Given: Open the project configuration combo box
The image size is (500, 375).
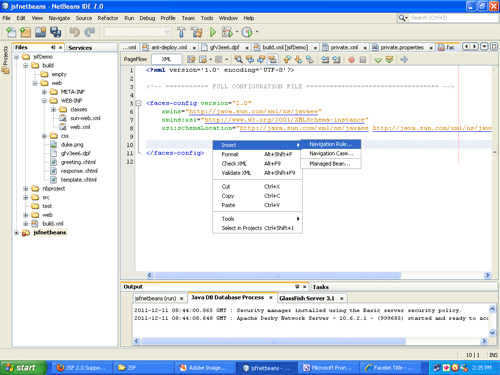Looking at the screenshot, I should pyautogui.click(x=138, y=32).
